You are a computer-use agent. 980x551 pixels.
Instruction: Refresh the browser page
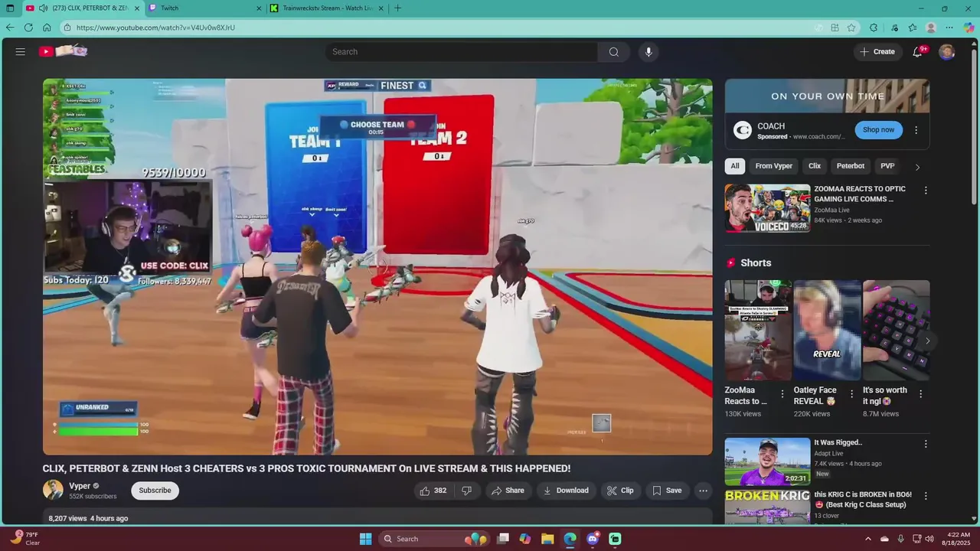point(28,28)
